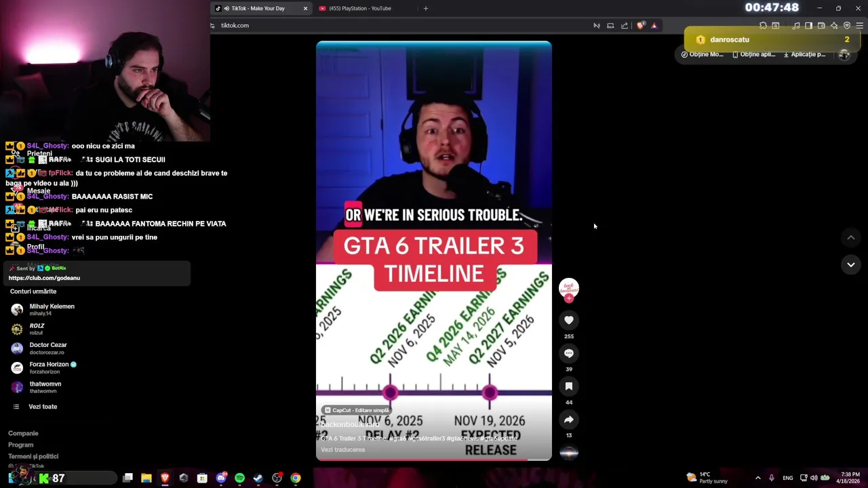
Task: Open the browser hamburger menu
Action: (x=859, y=26)
